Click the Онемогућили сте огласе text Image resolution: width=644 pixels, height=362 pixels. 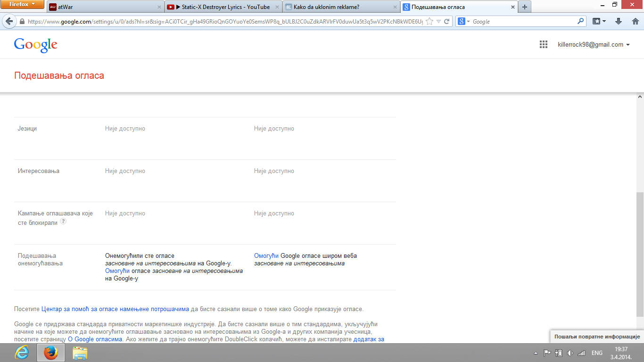[x=140, y=256]
